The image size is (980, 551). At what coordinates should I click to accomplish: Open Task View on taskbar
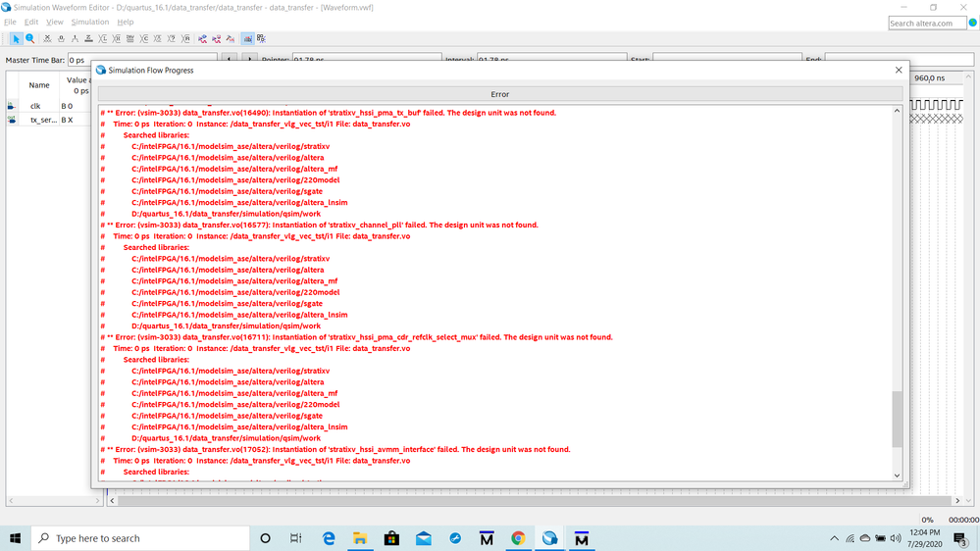point(295,538)
